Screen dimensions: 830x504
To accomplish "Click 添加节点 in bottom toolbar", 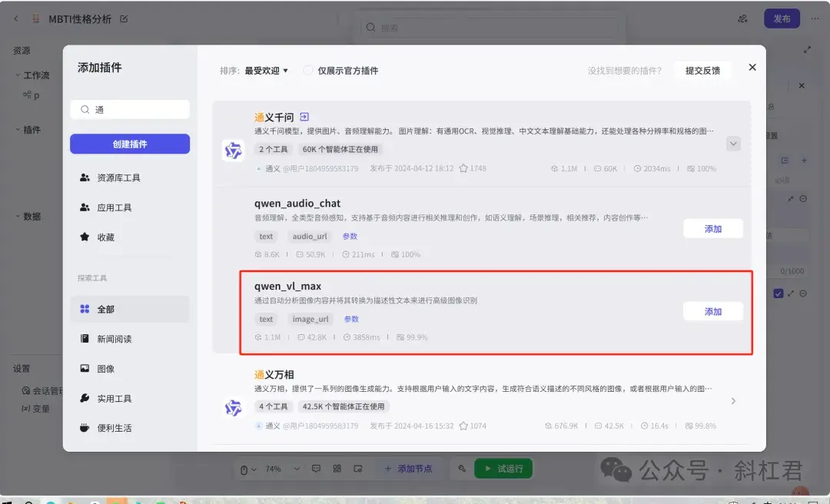I will [408, 469].
